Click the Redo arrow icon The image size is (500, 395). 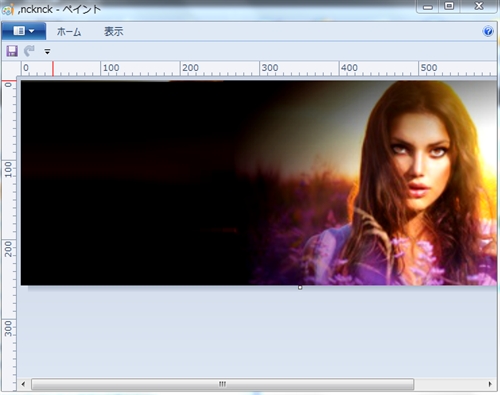point(29,51)
